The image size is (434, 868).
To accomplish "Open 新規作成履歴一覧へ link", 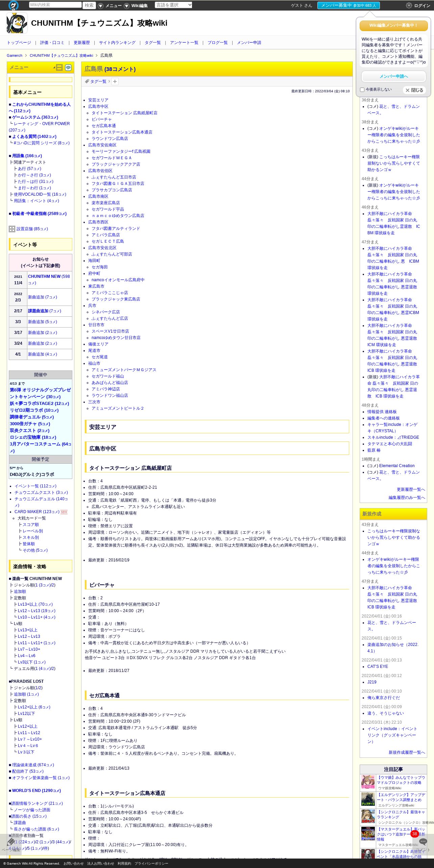I will (407, 752).
